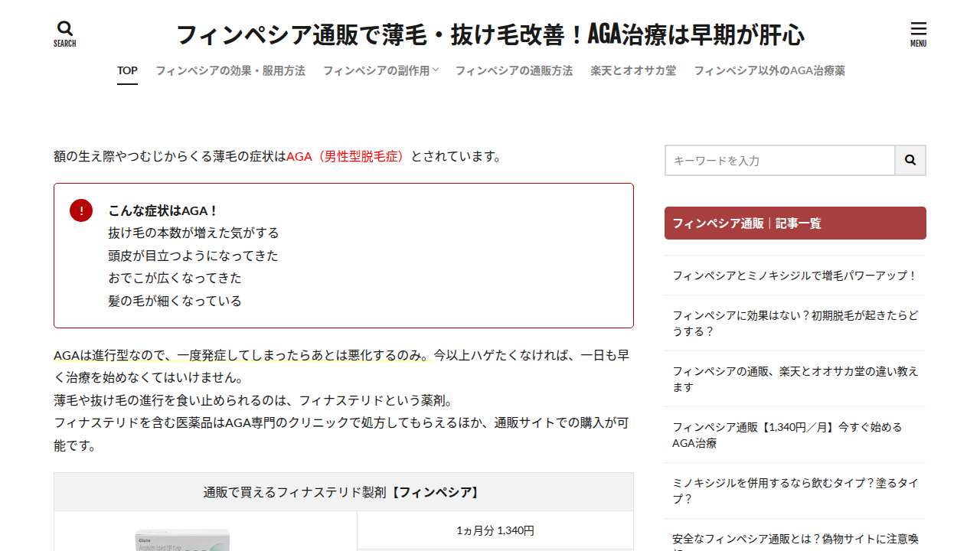
Task: Open the hamburger MENU icon
Action: pyautogui.click(x=918, y=34)
